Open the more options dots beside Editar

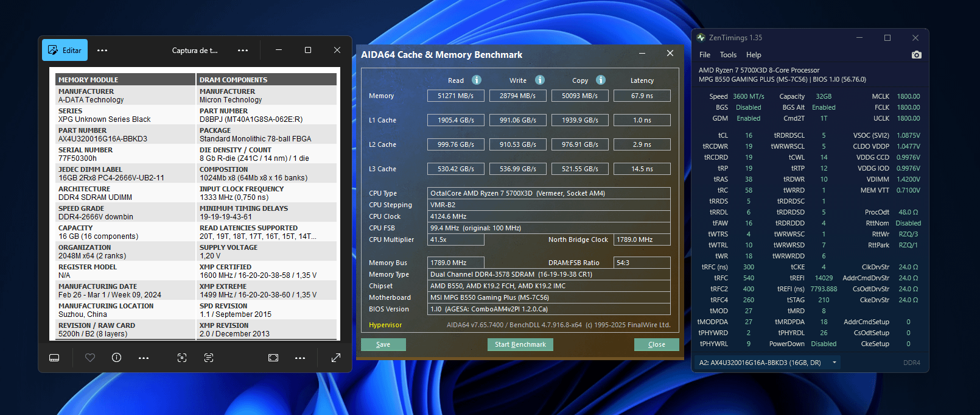click(102, 51)
